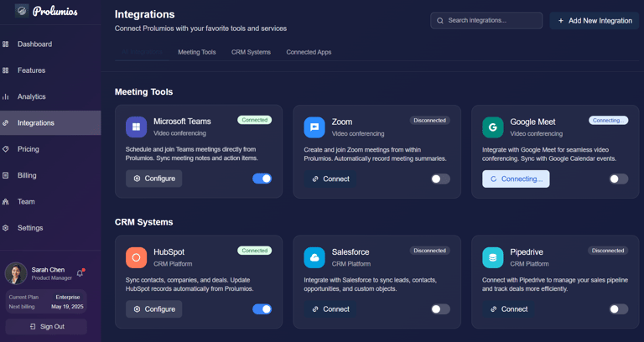Screen dimensions: 644x342
Task: Open the CRM Systems tab
Action: coord(251,52)
